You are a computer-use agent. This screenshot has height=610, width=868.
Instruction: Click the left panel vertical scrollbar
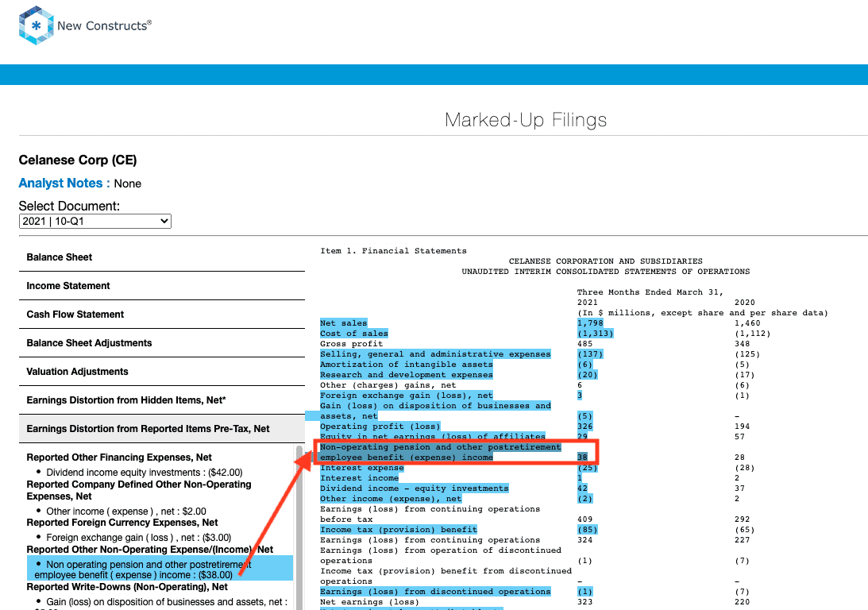(299, 527)
